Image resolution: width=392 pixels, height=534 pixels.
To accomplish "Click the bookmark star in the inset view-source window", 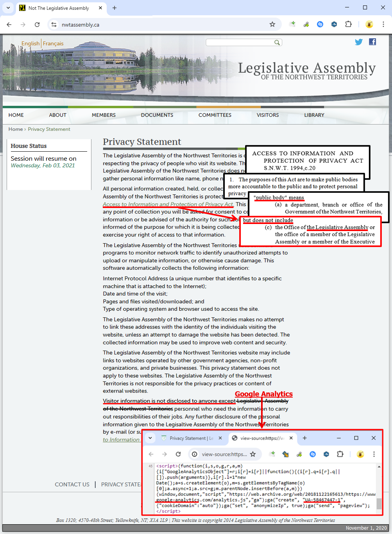I will (253, 454).
